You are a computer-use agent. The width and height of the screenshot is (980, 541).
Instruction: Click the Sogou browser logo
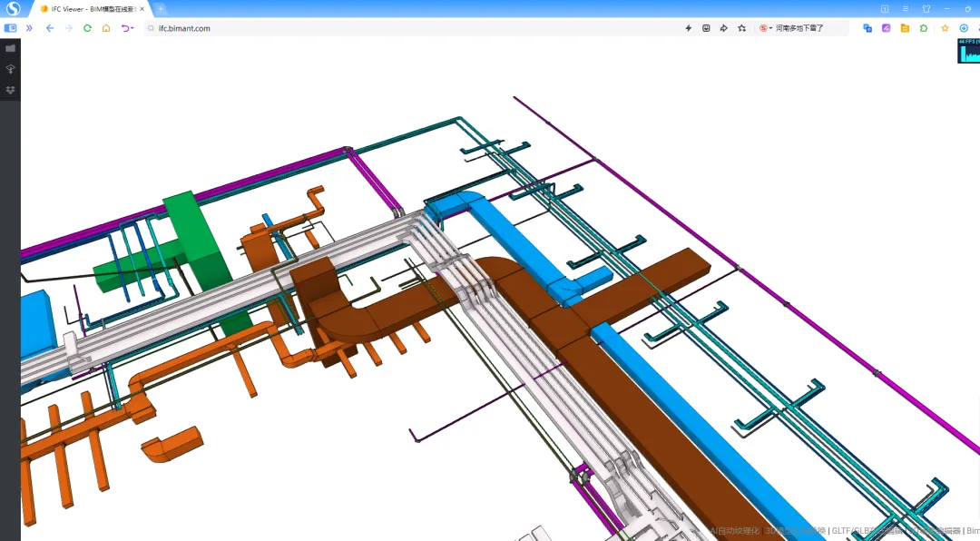pos(13,9)
